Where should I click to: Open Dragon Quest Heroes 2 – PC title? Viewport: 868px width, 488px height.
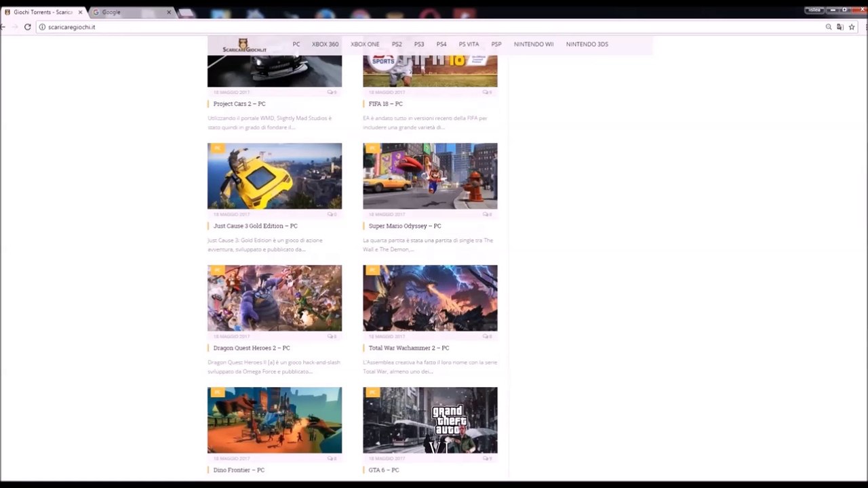(x=252, y=348)
